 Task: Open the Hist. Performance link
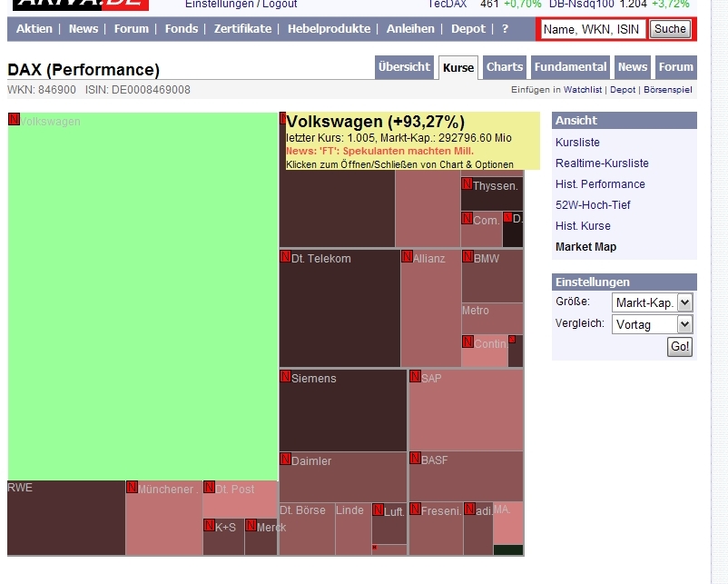point(600,184)
